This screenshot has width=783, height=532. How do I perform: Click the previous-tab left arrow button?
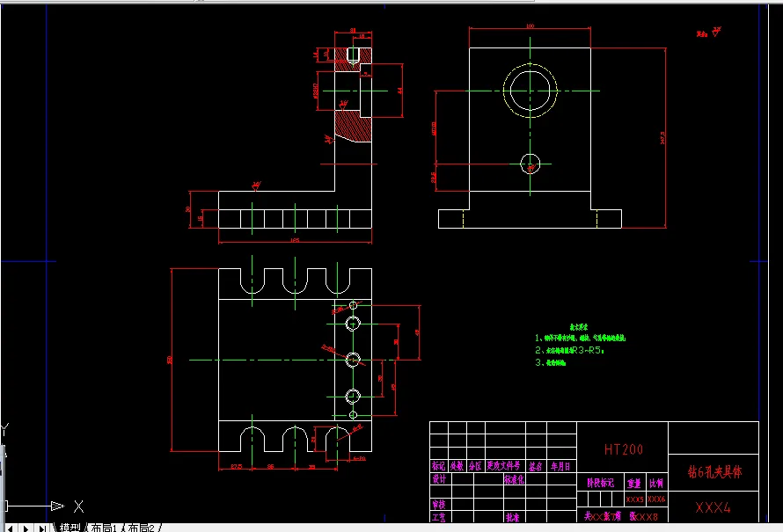[x=10, y=528]
